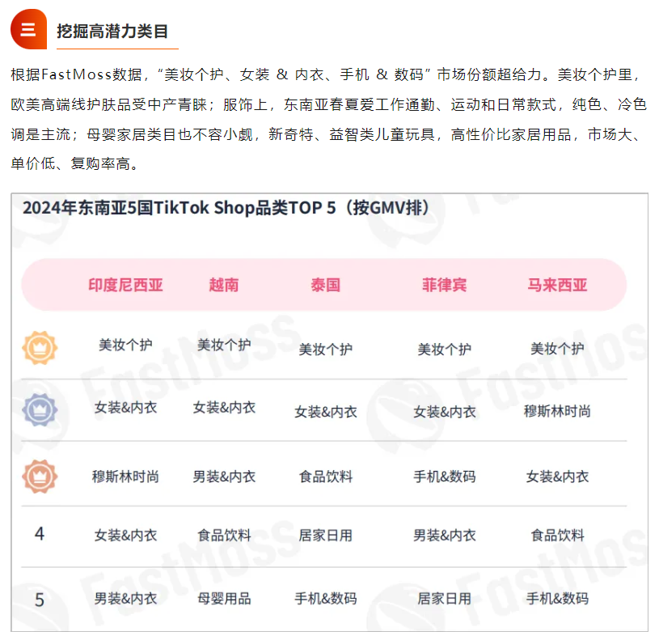Click Philippines' third-ranked 手机&数码 cell
659x644 pixels.
[444, 477]
